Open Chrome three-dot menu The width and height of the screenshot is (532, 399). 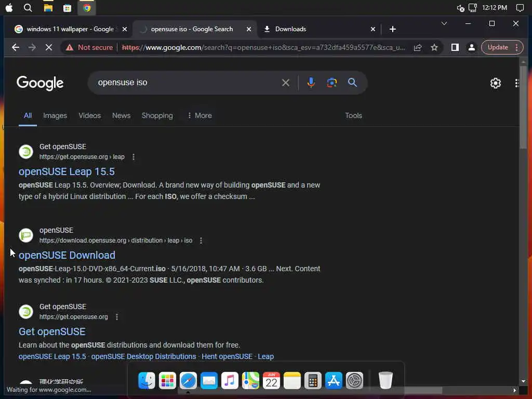coord(517,47)
